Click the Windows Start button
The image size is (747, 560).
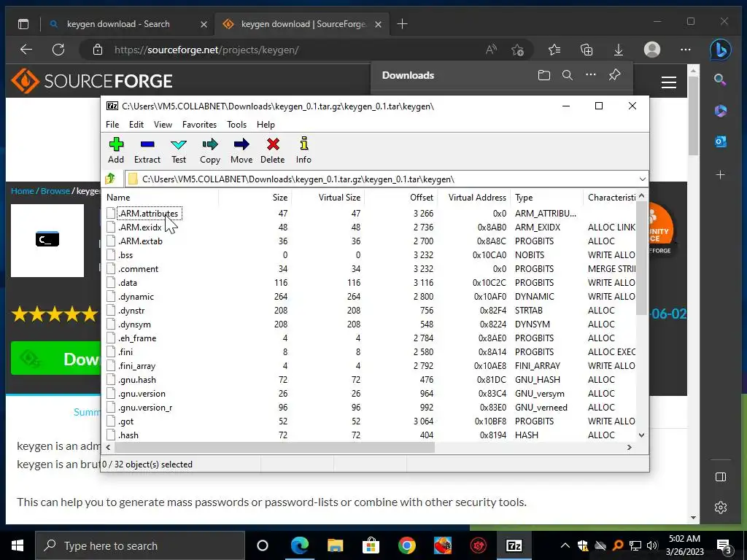(18, 545)
